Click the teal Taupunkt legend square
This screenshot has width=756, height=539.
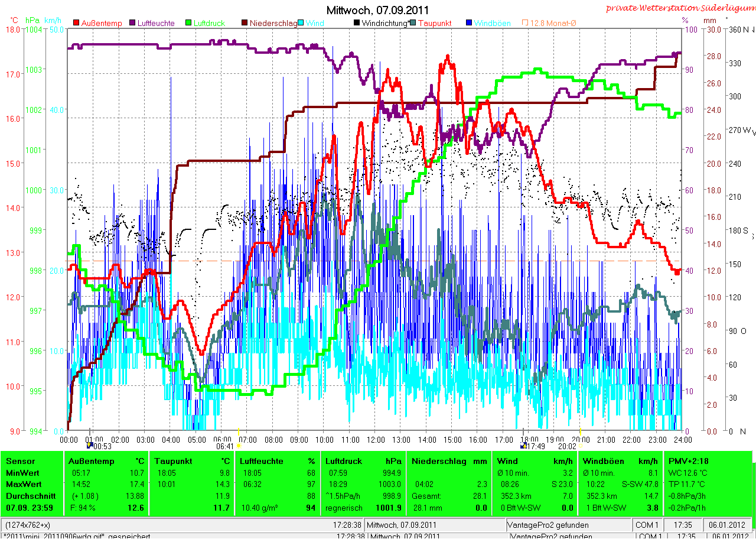(412, 23)
